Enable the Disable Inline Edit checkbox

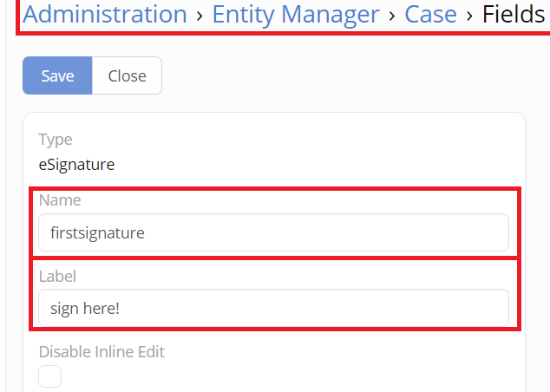49,376
